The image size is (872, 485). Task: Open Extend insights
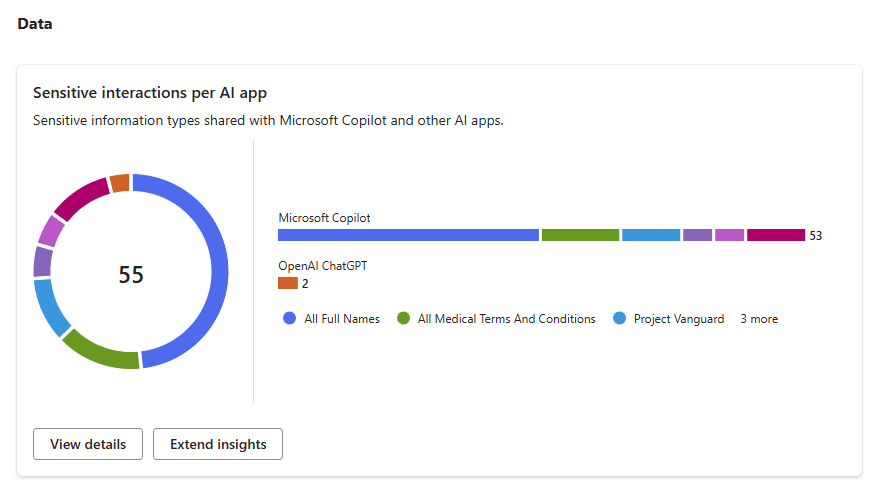pyautogui.click(x=218, y=444)
